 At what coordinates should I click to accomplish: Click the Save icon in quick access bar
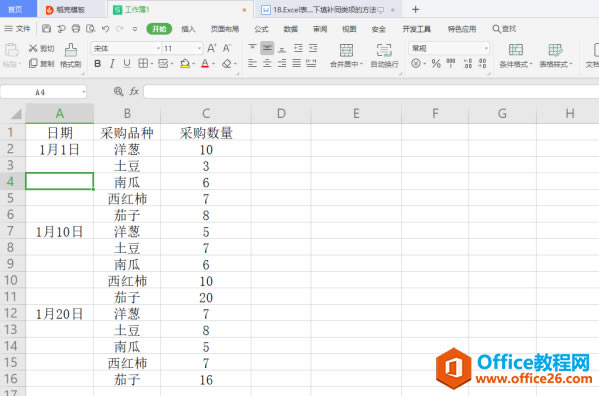click(x=46, y=29)
